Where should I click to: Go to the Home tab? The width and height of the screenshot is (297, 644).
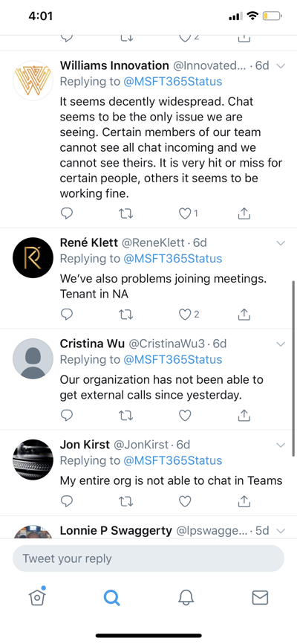point(37,596)
